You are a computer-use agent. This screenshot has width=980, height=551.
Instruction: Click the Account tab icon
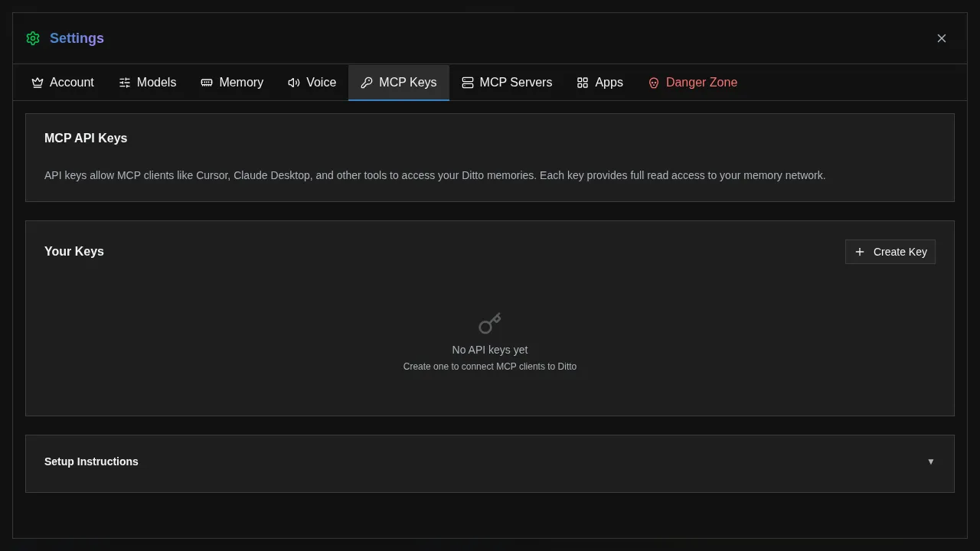point(38,82)
